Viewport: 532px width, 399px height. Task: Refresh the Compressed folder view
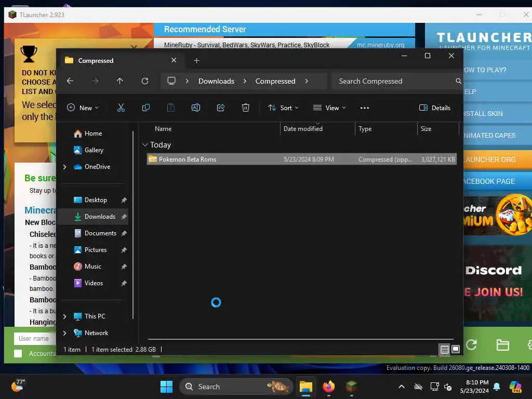click(145, 81)
